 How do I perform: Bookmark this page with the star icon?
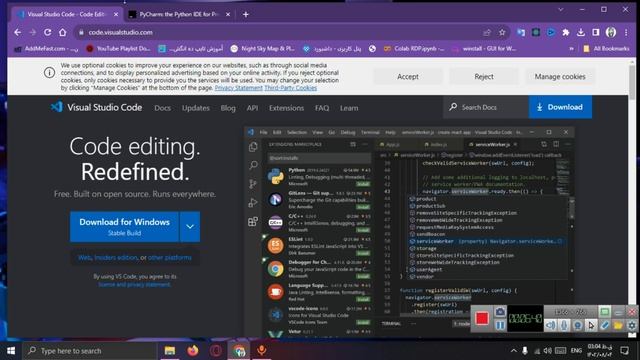pyautogui.click(x=502, y=32)
